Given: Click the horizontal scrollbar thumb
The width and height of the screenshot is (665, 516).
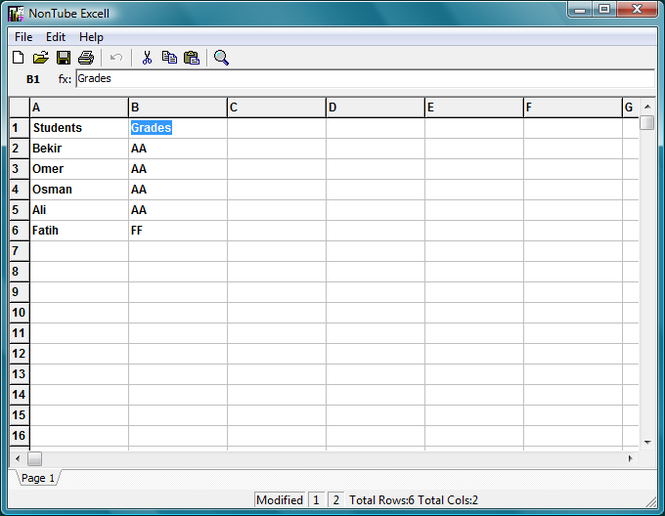Looking at the screenshot, I should click(x=35, y=458).
